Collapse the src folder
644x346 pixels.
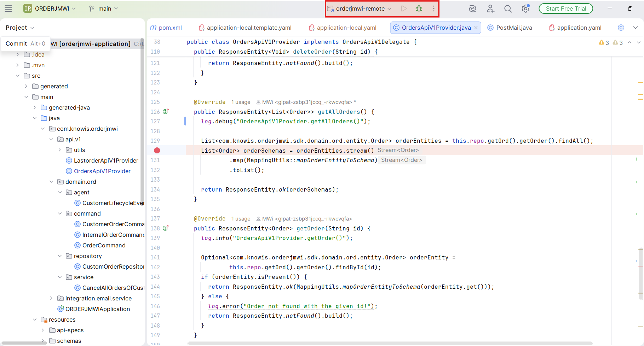click(x=18, y=75)
